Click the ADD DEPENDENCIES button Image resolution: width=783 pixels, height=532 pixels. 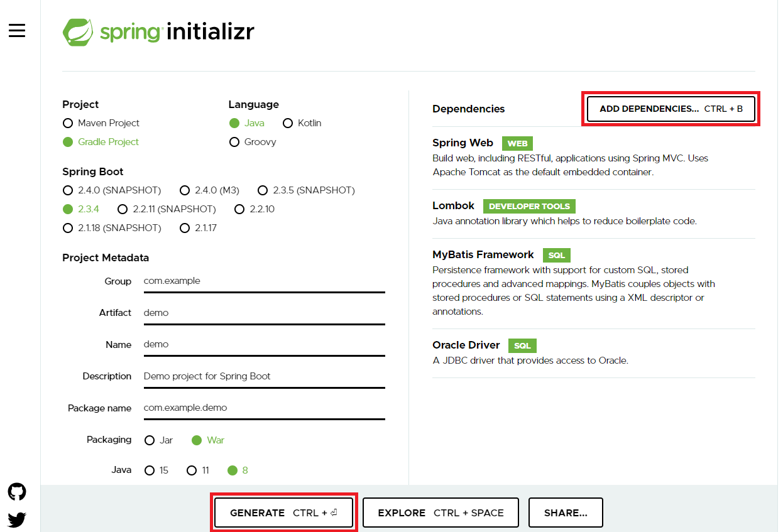671,109
